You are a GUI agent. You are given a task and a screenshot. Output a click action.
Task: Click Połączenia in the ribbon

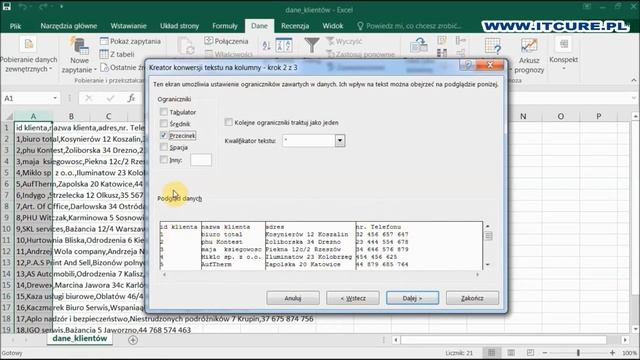(x=227, y=41)
